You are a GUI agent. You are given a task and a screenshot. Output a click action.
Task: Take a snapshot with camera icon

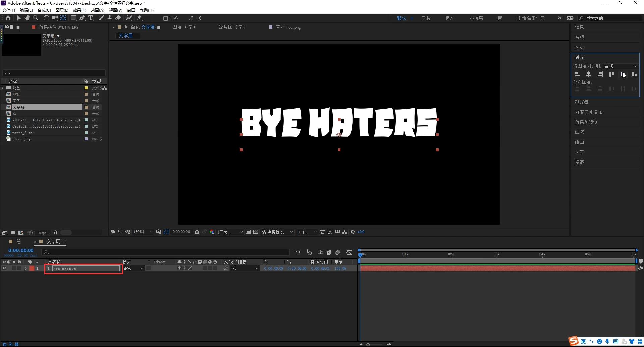click(197, 232)
